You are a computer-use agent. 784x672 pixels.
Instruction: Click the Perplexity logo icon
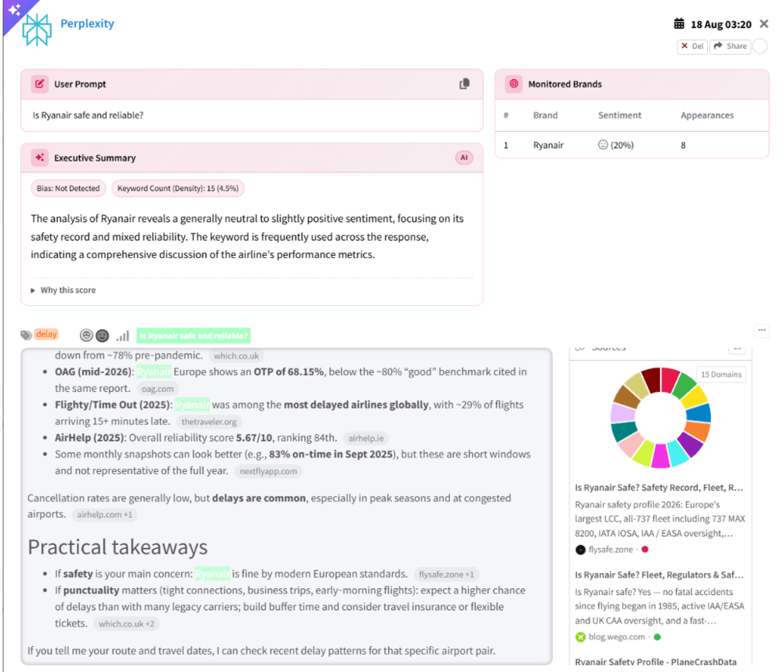click(37, 29)
